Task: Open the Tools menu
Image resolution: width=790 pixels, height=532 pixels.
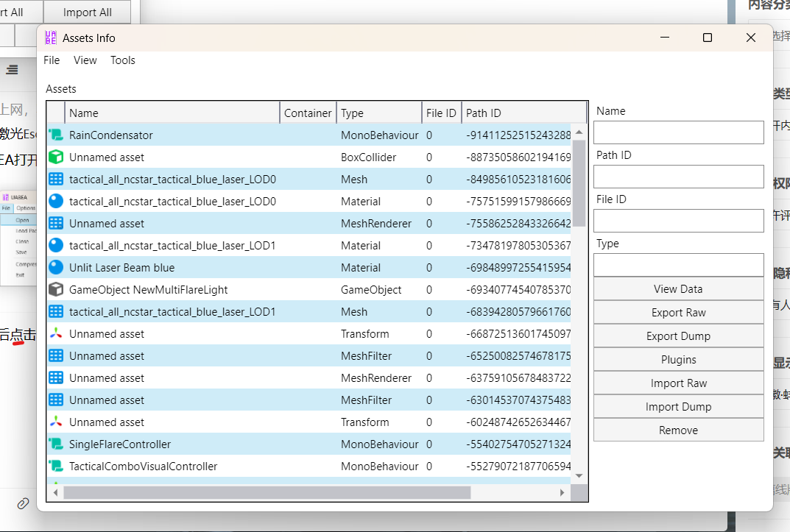Action: click(x=123, y=60)
